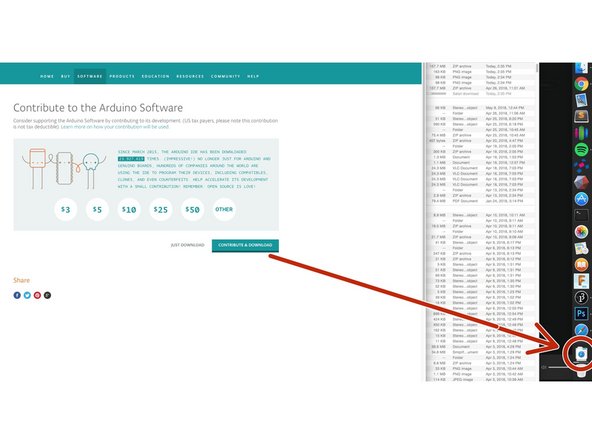Click the JUST DOWNLOAD link
This screenshot has height=444, width=592.
coord(187,245)
